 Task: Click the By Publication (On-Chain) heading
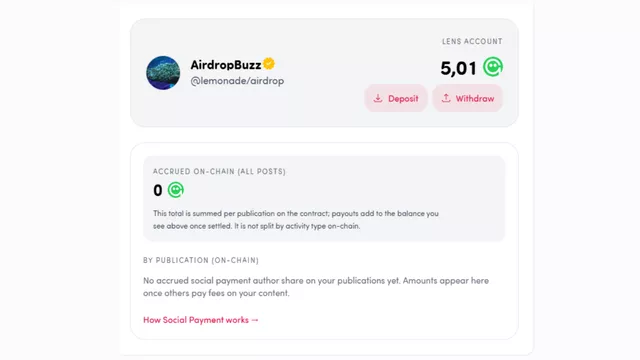[201, 260]
